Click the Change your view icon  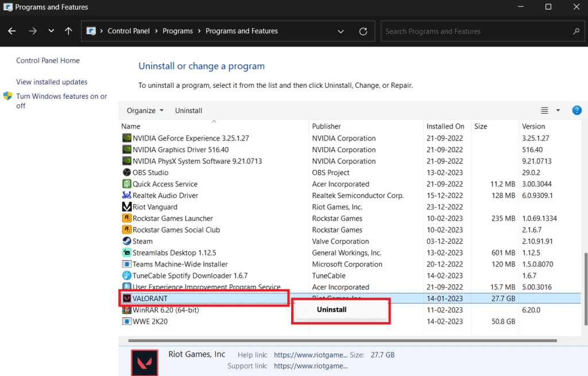coord(544,110)
